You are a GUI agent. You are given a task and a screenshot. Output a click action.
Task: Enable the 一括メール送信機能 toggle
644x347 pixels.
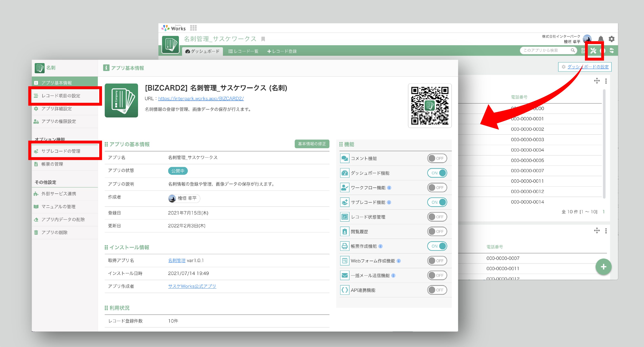coord(437,275)
